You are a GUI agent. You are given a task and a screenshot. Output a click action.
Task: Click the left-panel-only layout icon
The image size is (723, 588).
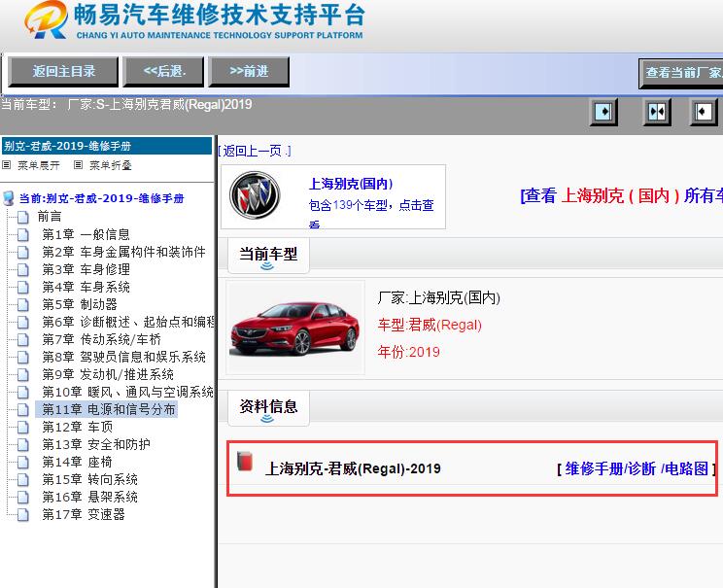[x=603, y=112]
